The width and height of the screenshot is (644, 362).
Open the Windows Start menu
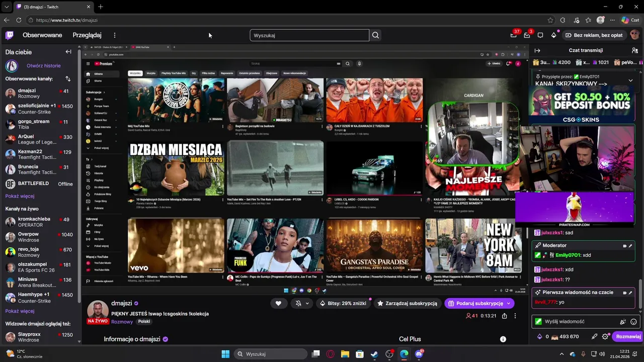click(225, 354)
